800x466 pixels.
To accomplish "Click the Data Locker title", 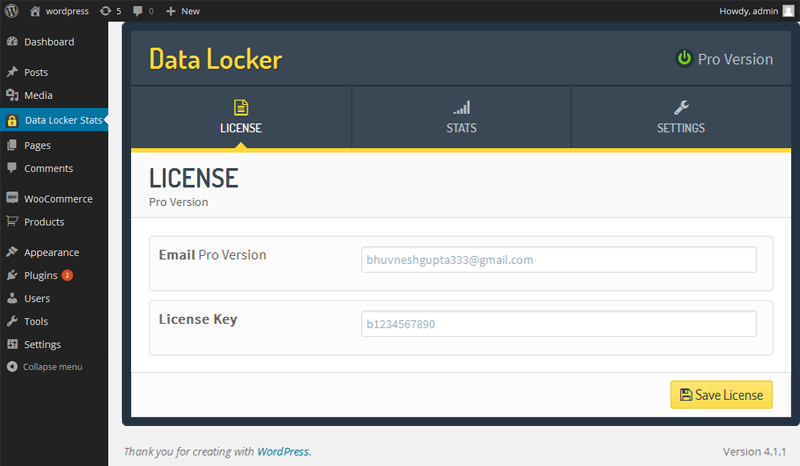I will click(215, 59).
